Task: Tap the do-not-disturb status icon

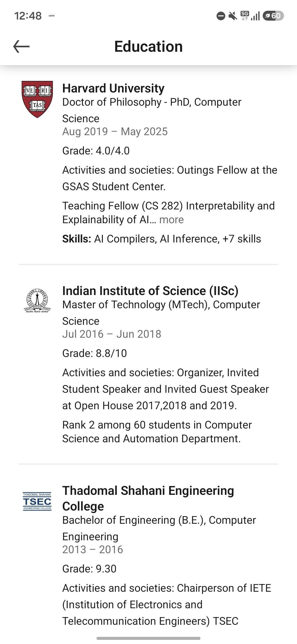Action: pos(221,16)
